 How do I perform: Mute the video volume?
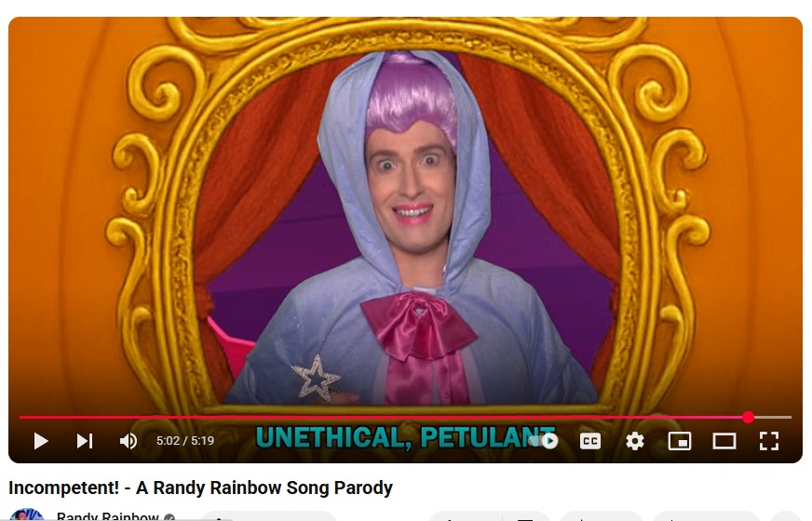tap(128, 441)
